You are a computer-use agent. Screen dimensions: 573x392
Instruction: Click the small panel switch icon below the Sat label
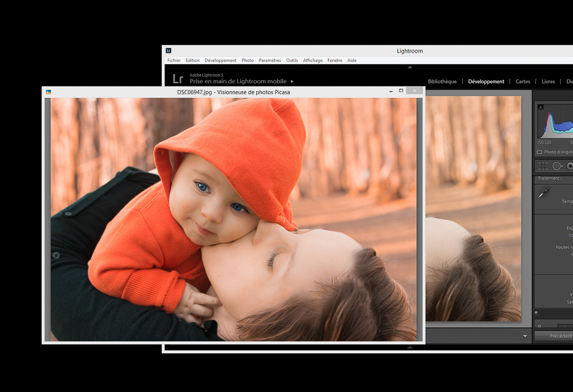click(x=536, y=313)
